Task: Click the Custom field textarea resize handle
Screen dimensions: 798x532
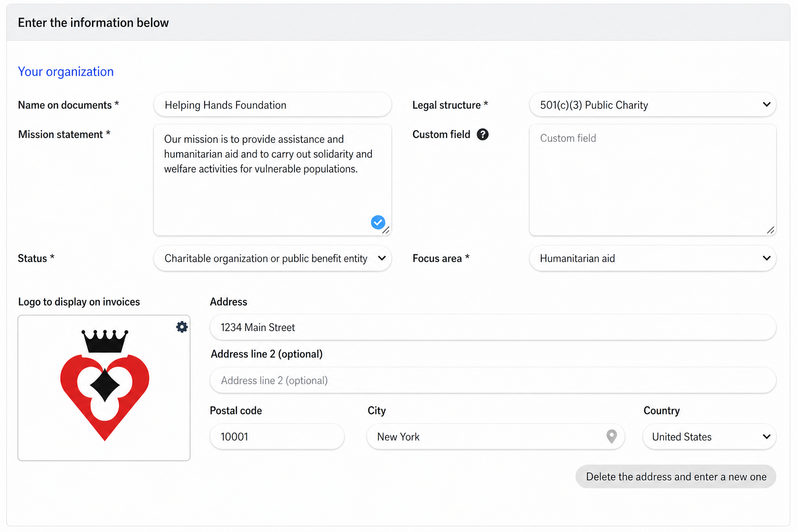Action: 770,230
